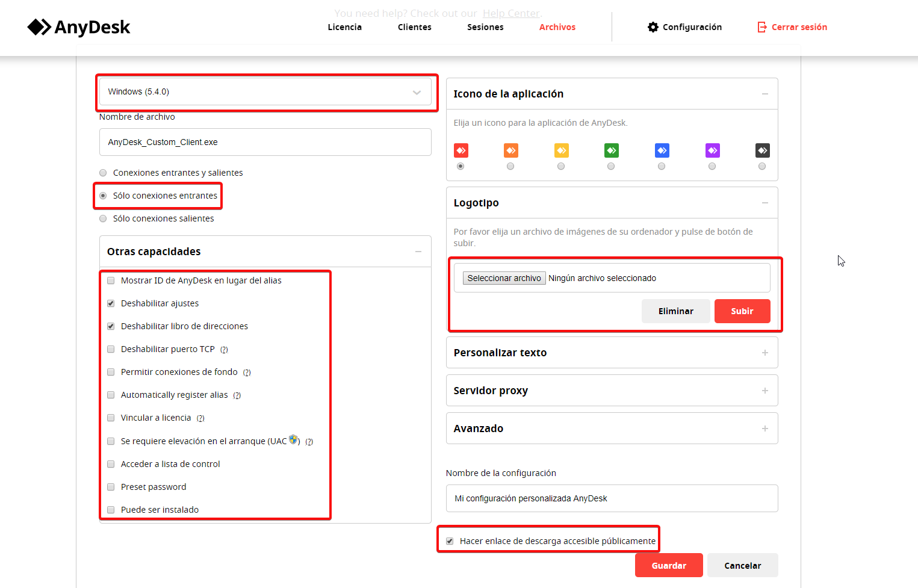Collapse the Logotipo panel
The width and height of the screenshot is (918, 588).
(765, 203)
